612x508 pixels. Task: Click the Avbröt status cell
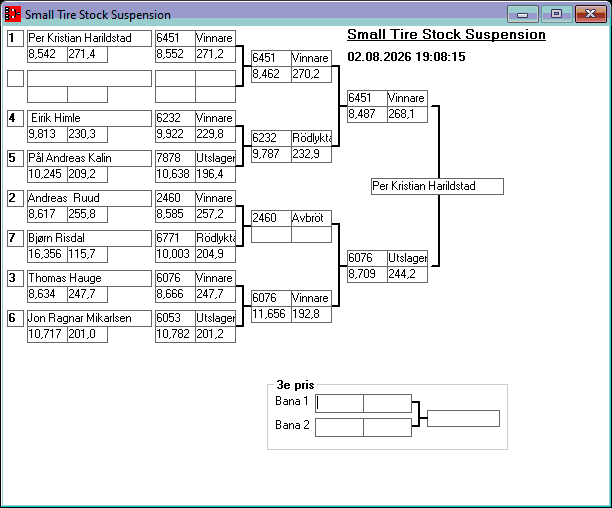pyautogui.click(x=311, y=218)
